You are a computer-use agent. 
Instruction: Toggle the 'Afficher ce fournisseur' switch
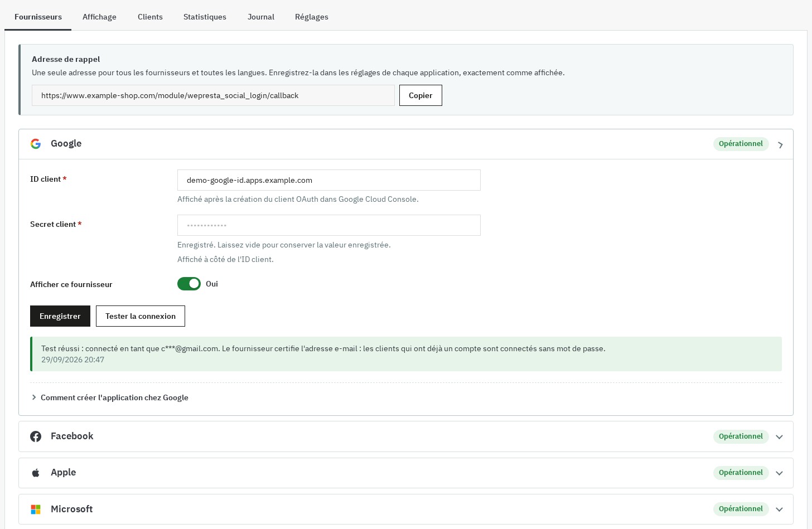[x=189, y=284]
